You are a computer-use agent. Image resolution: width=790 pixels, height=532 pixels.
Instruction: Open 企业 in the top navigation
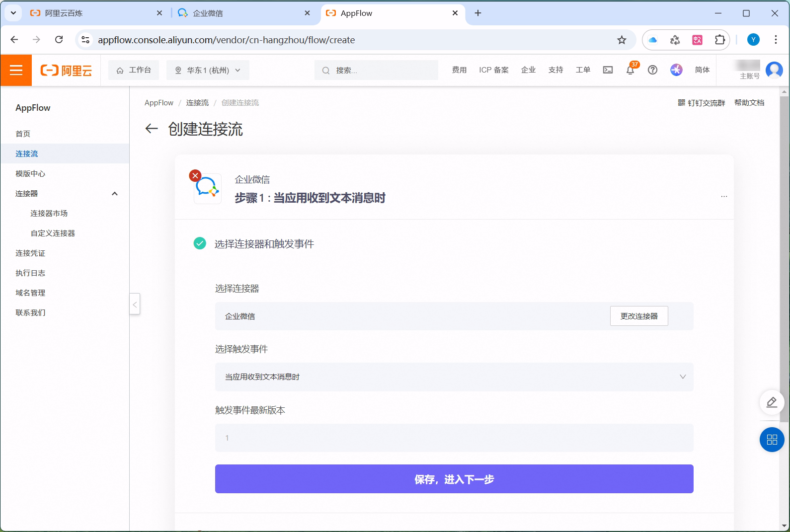coord(528,70)
